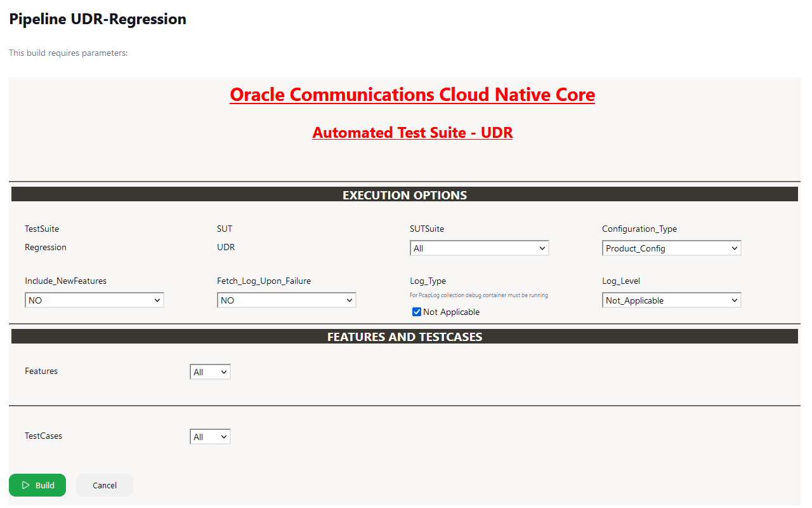
Task: Open the Features dropdown
Action: 210,372
